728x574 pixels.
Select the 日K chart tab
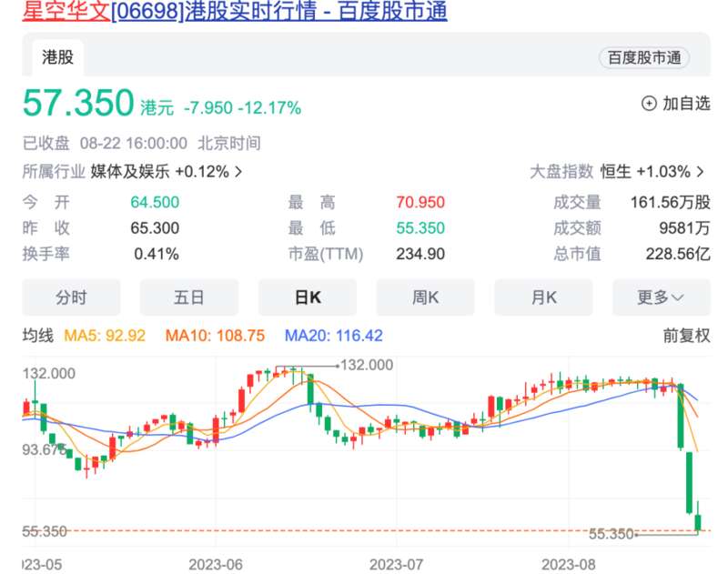(x=308, y=297)
